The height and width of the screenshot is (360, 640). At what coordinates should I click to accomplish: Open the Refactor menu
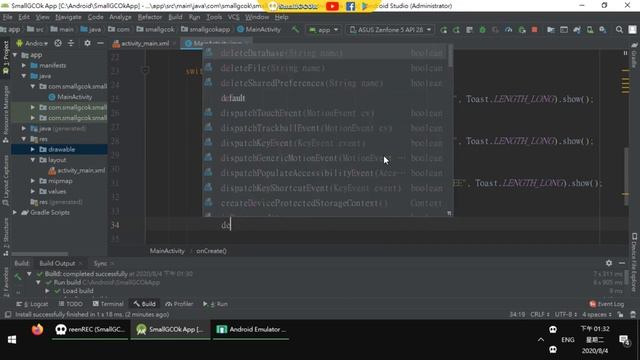(149, 17)
